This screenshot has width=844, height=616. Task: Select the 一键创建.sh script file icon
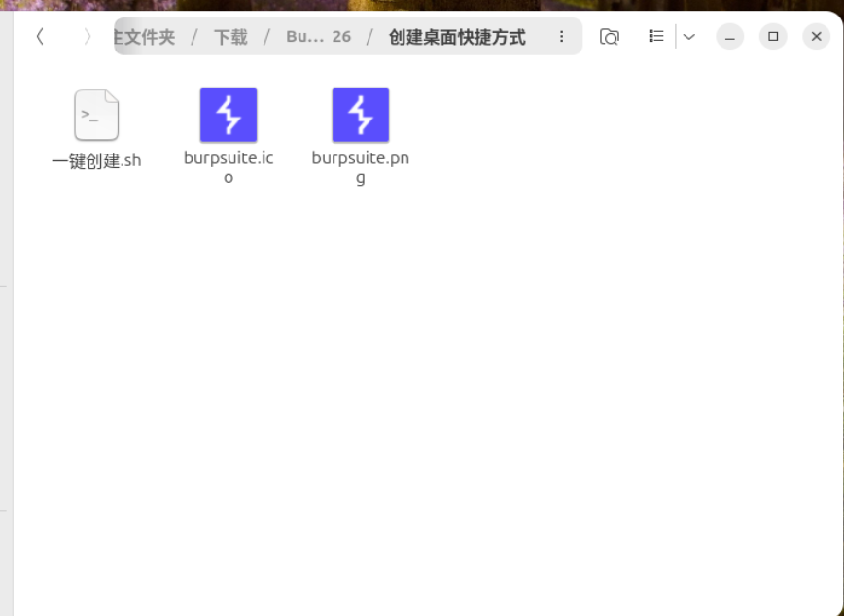pos(96,115)
